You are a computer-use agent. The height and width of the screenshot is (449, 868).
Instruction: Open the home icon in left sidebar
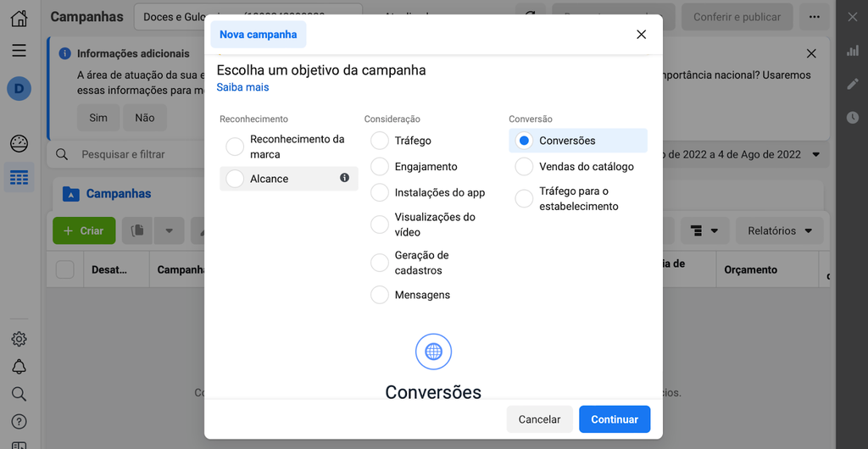(19, 18)
